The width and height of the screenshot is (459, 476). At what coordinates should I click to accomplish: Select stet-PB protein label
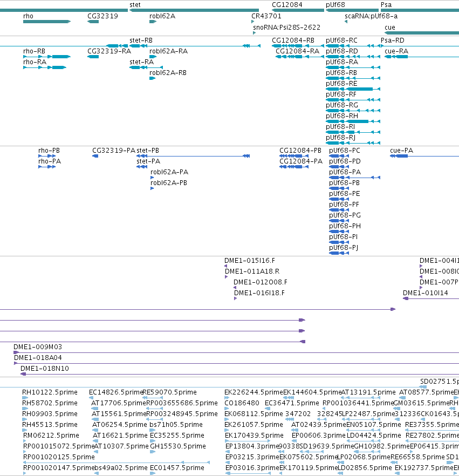tap(148, 150)
